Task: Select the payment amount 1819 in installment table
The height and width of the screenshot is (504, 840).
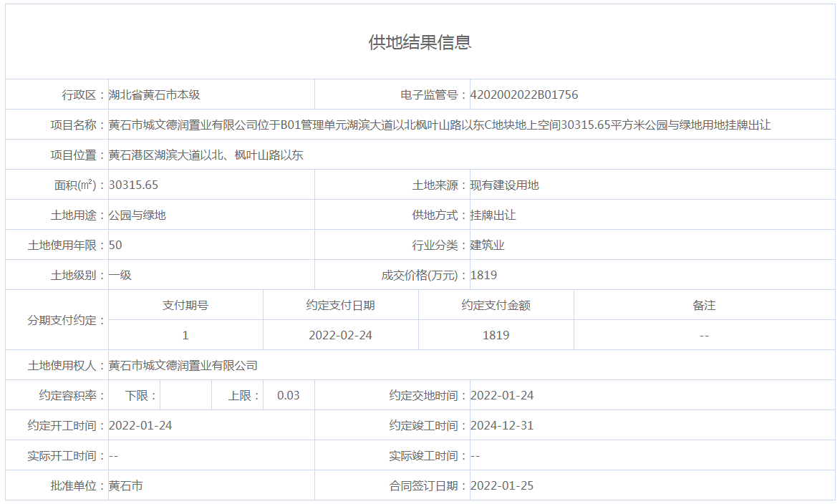Action: [496, 335]
